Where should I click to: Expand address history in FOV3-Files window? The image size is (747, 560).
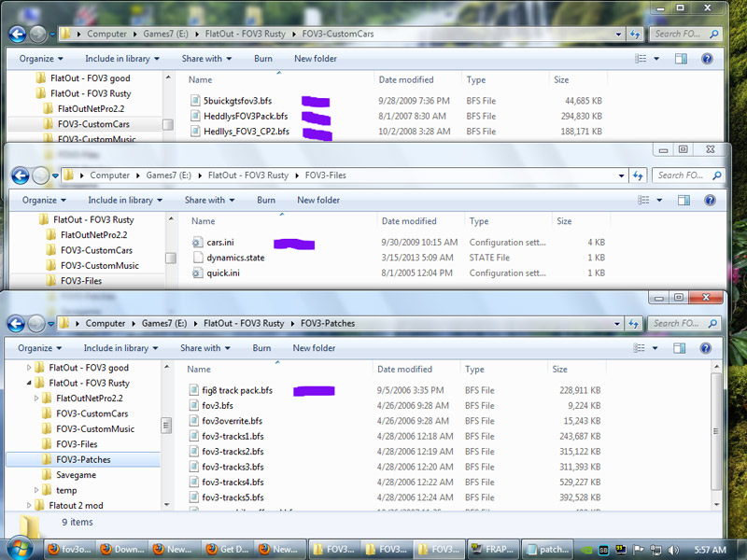pos(621,175)
